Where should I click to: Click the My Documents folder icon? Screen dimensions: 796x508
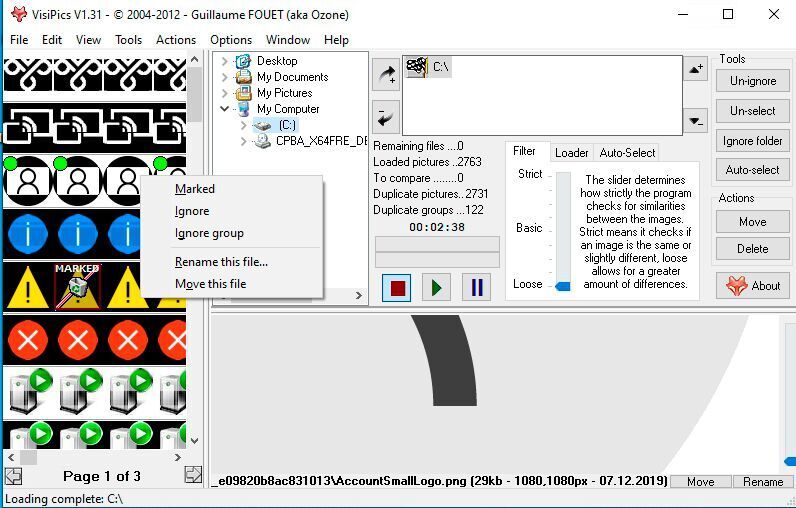coord(244,77)
